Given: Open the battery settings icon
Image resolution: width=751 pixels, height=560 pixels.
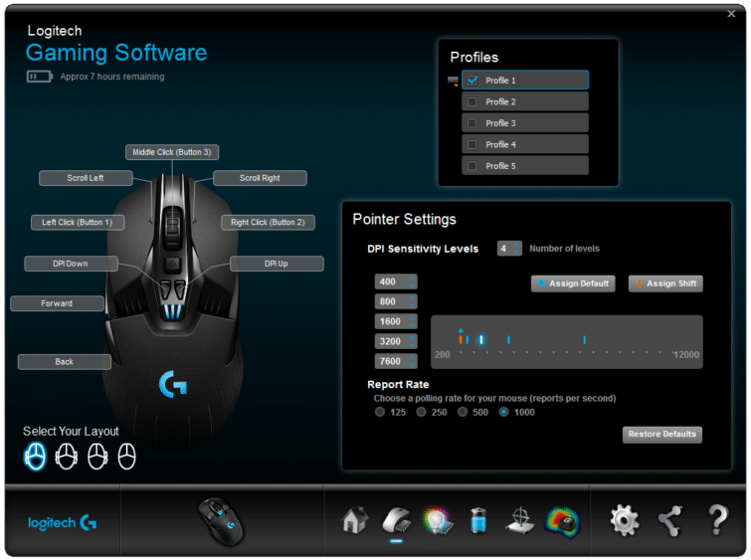Looking at the screenshot, I should (478, 521).
